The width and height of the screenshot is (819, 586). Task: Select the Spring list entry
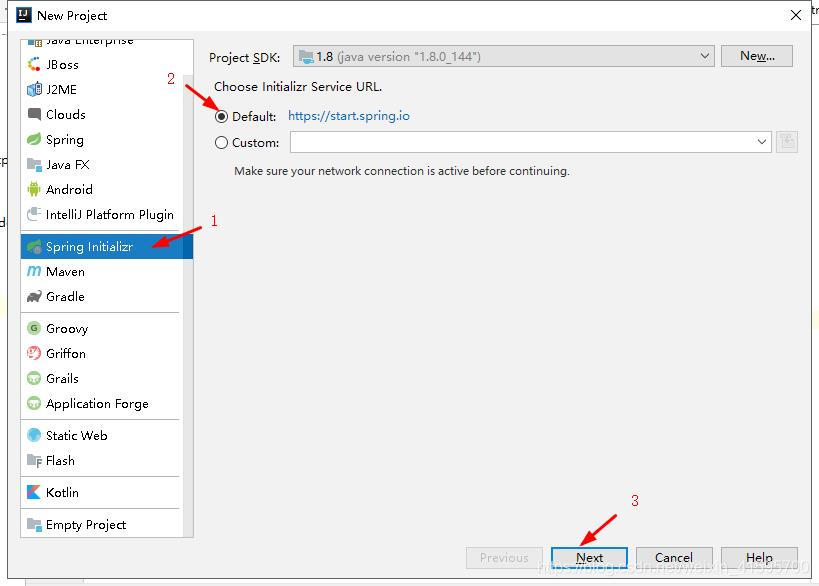click(102, 139)
